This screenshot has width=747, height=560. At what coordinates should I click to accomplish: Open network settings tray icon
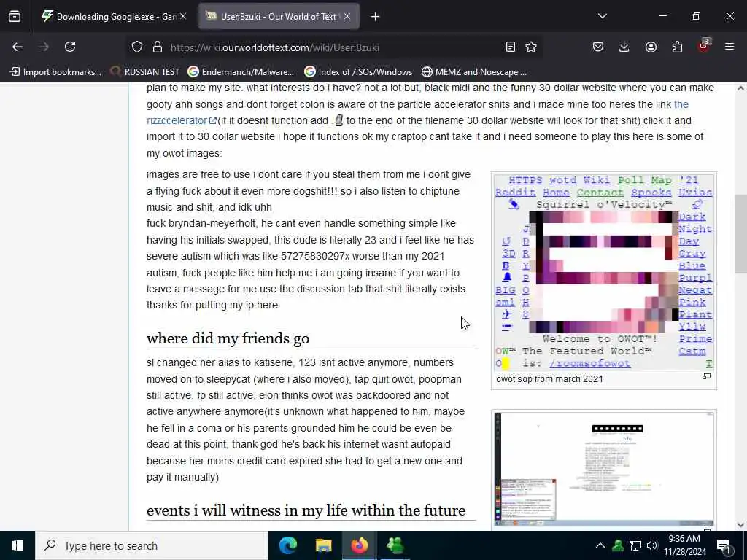pos(635,545)
